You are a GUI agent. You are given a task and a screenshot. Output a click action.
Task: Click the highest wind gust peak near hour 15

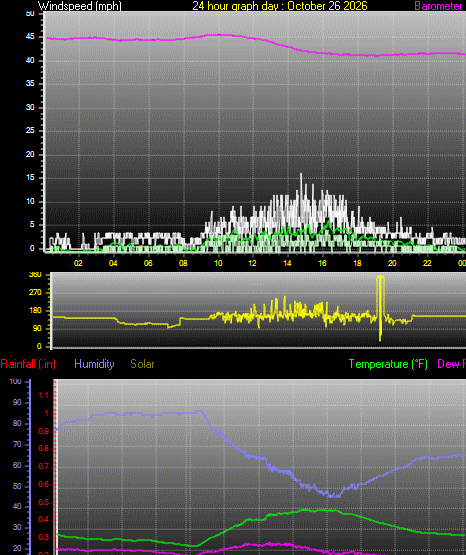(x=301, y=174)
